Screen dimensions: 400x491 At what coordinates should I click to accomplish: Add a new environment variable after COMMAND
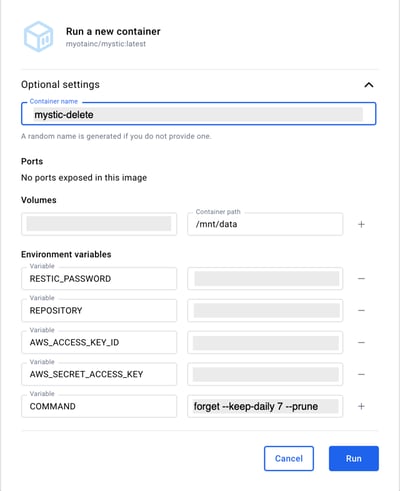[x=361, y=406]
